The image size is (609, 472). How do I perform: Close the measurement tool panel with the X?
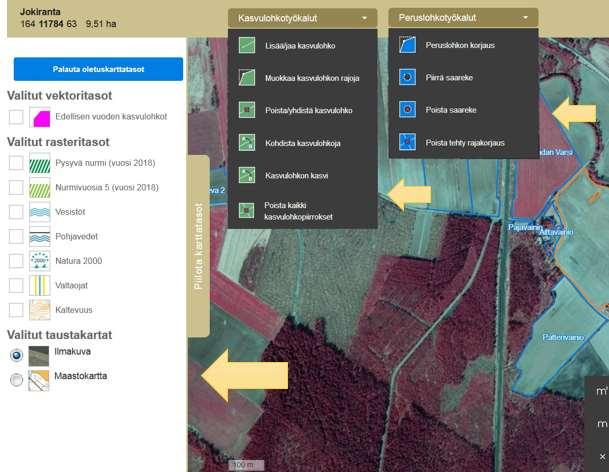click(x=602, y=456)
